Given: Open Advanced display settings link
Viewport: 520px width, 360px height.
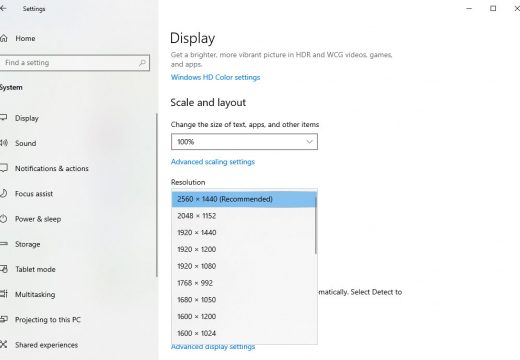Looking at the screenshot, I should 213,347.
